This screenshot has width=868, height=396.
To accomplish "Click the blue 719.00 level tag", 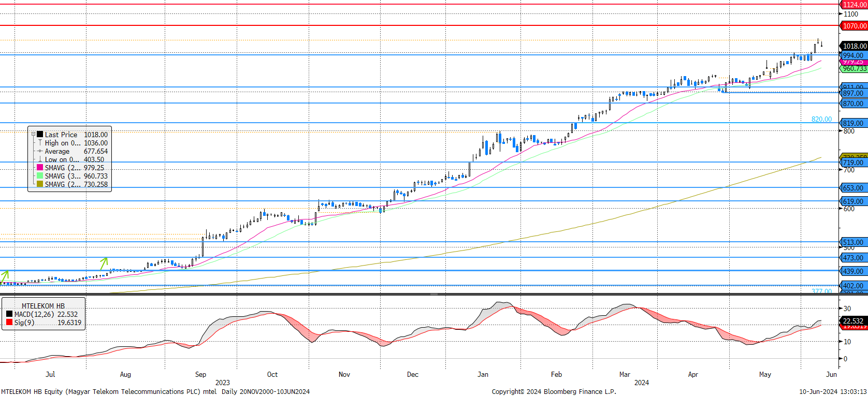I will pos(852,163).
